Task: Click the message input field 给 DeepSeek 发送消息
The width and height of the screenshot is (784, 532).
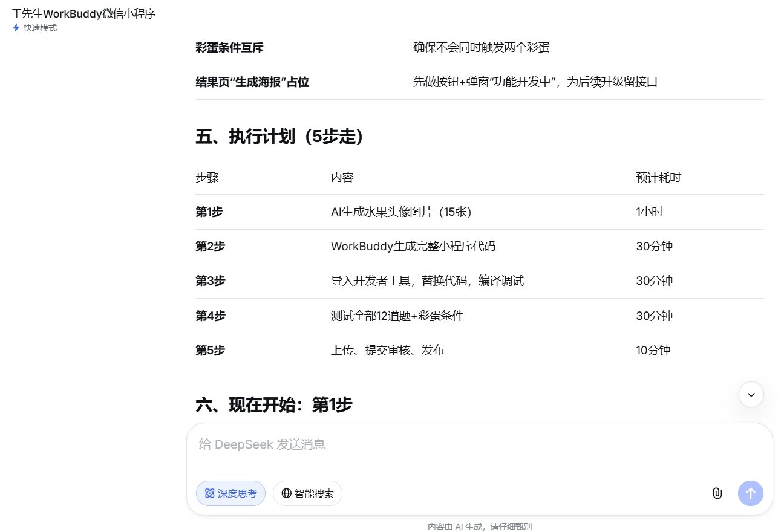Action: [x=479, y=444]
